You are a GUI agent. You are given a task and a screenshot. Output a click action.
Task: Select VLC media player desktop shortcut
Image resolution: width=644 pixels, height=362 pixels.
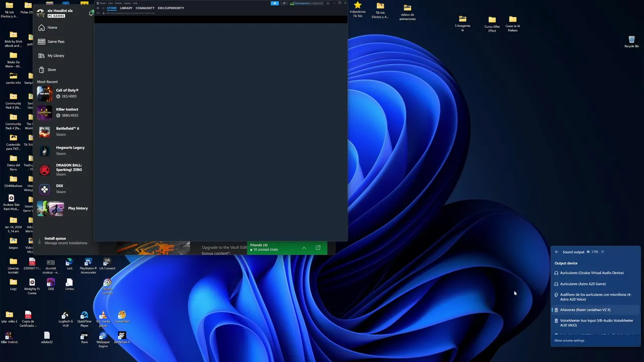(103, 319)
